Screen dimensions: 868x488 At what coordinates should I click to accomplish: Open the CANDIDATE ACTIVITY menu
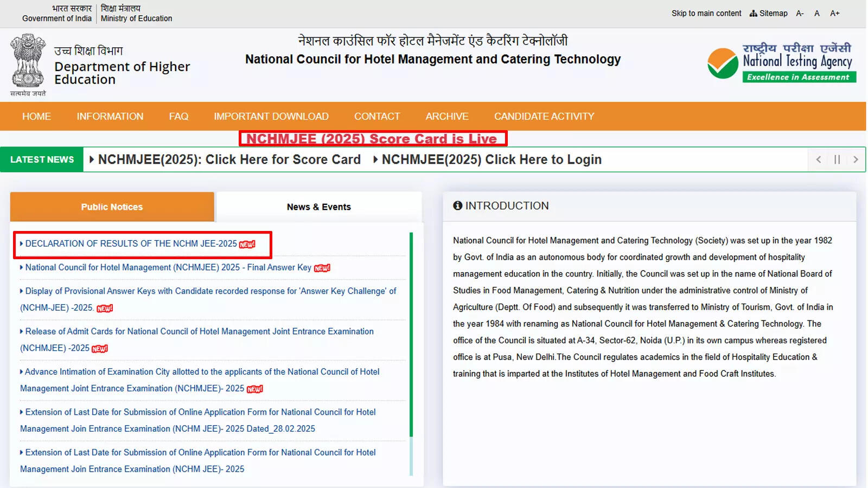[x=544, y=117]
